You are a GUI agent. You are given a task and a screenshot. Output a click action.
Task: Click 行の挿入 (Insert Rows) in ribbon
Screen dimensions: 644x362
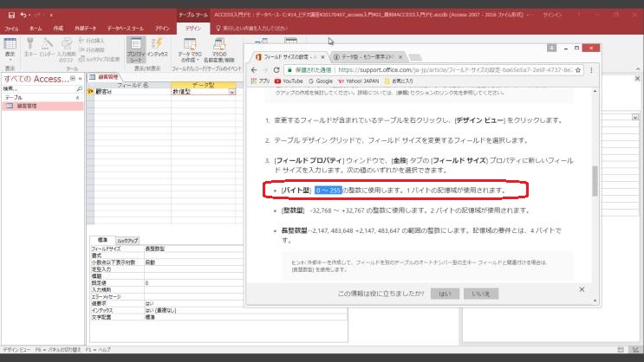pyautogui.click(x=91, y=41)
